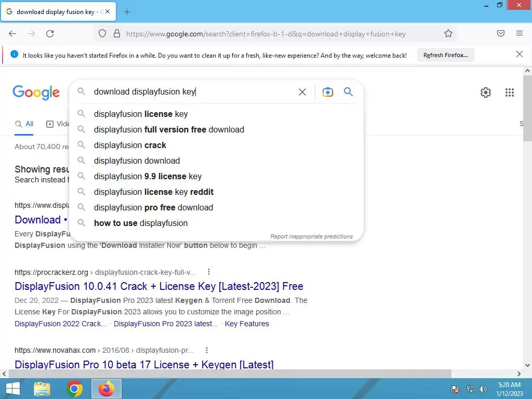Go back to the previous page
The height and width of the screenshot is (399, 532).
point(12,34)
